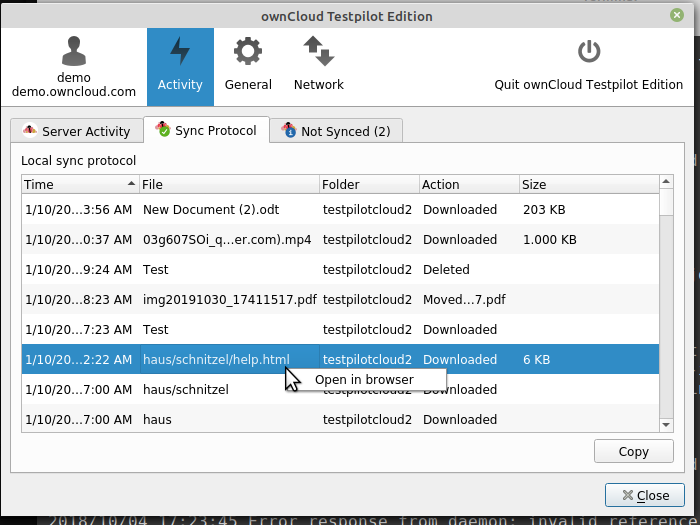700x525 pixels.
Task: Select the haus/schnitzel folder row
Action: (340, 389)
